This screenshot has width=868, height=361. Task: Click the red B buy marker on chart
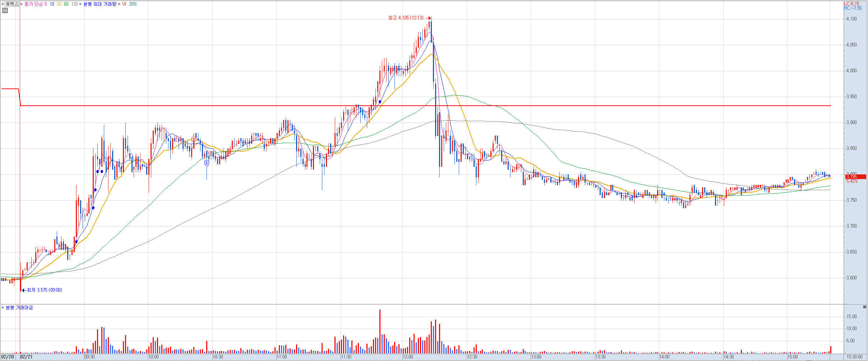pyautogui.click(x=194, y=139)
